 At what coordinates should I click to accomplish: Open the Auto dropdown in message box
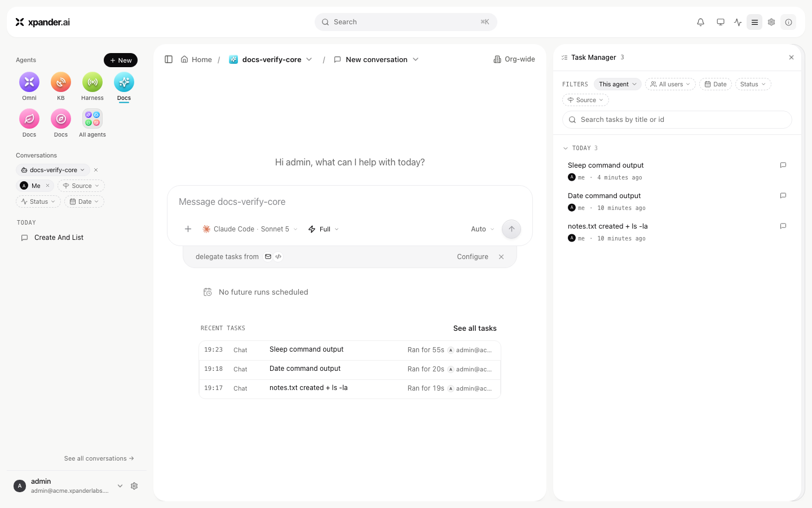(483, 229)
